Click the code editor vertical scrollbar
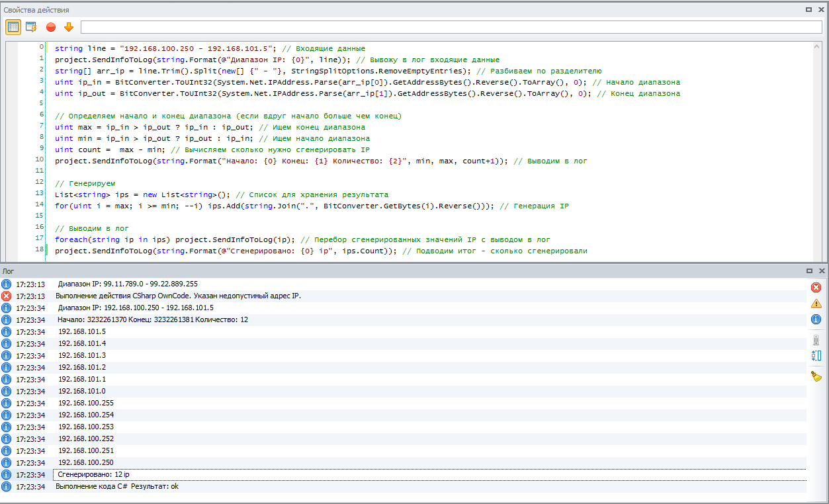This screenshot has height=504, width=829. [x=818, y=151]
